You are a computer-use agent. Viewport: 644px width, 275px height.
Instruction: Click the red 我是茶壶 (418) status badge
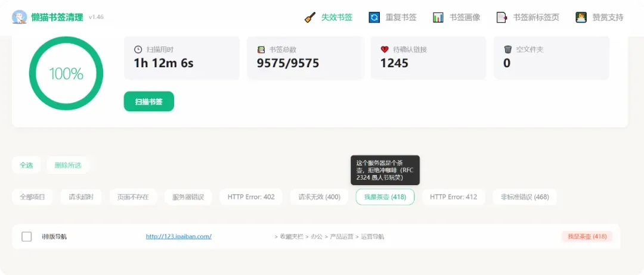pyautogui.click(x=587, y=236)
